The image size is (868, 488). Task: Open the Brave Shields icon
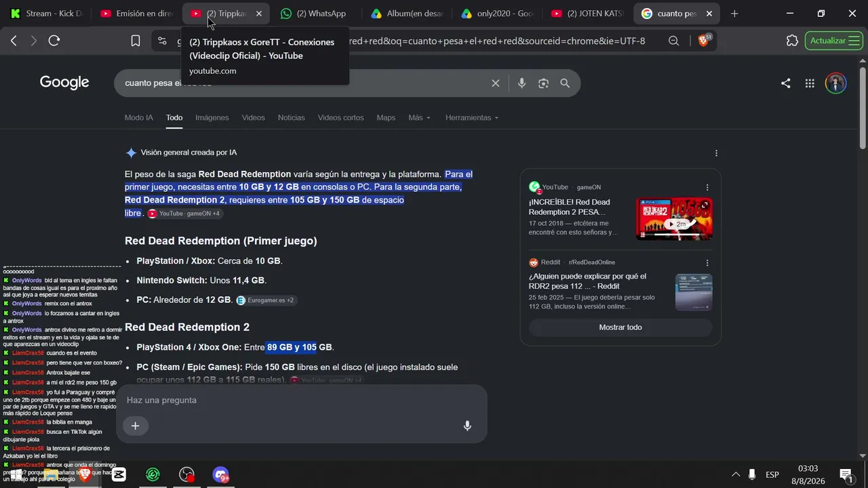tap(704, 41)
